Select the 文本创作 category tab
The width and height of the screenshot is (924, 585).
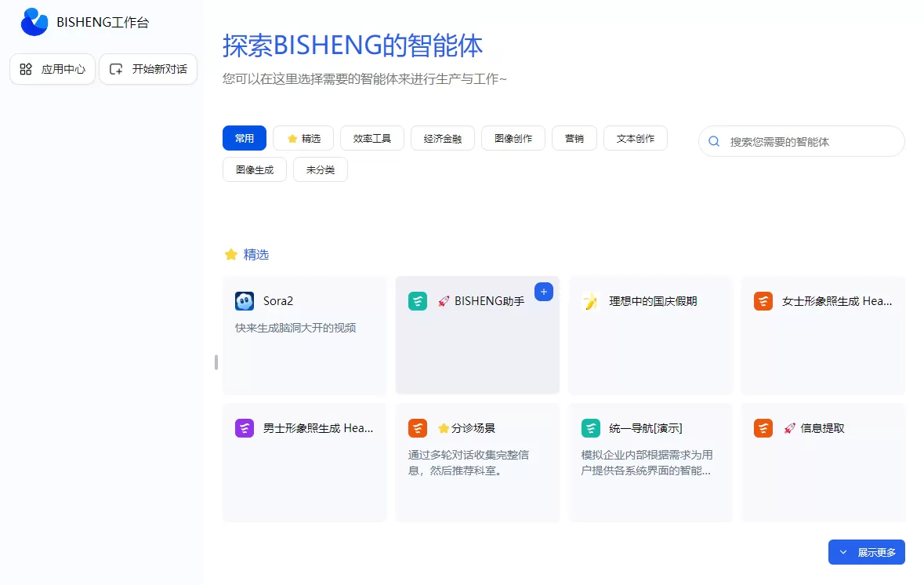tap(636, 138)
